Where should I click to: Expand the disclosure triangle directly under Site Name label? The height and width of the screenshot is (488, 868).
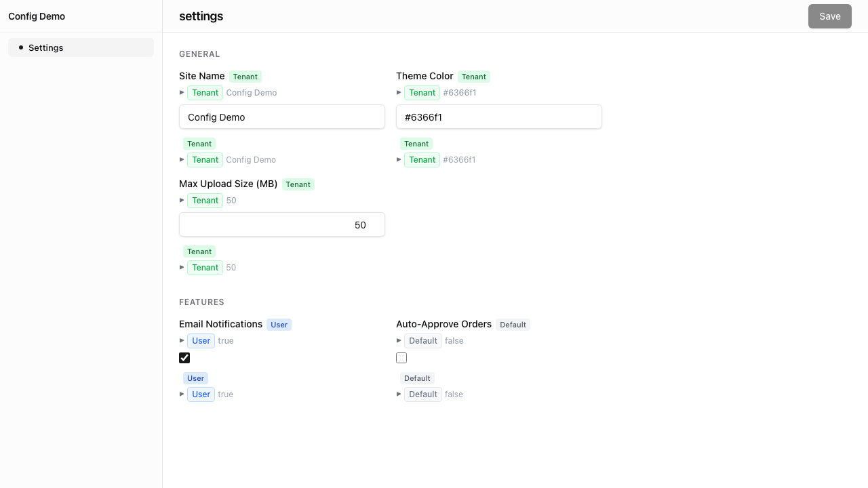(x=182, y=92)
